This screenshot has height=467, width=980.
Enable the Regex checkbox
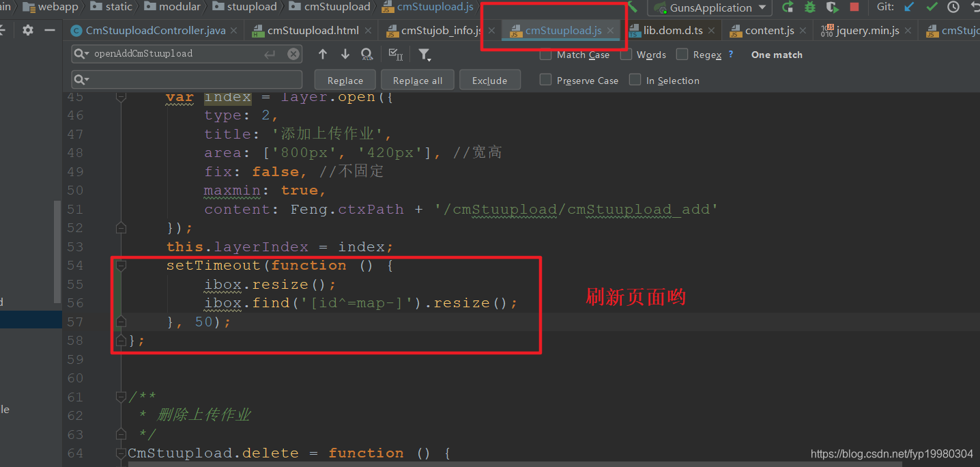pos(682,54)
